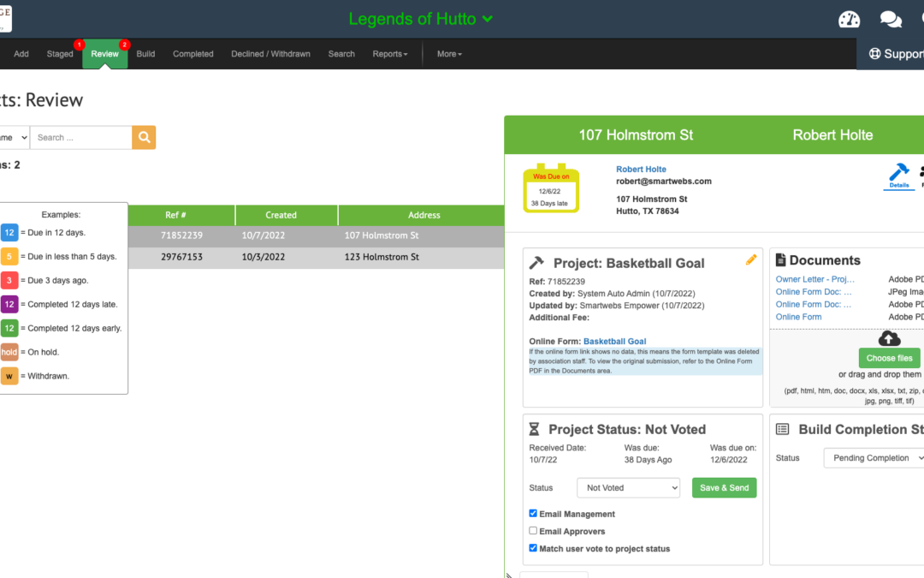The height and width of the screenshot is (578, 924).
Task: Open the Reports menu
Action: pos(389,54)
